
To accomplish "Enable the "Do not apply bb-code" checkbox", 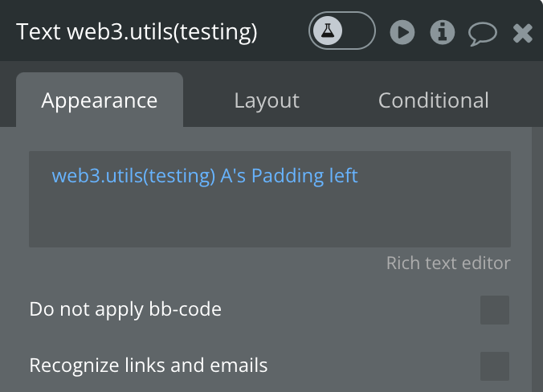I will click(494, 309).
